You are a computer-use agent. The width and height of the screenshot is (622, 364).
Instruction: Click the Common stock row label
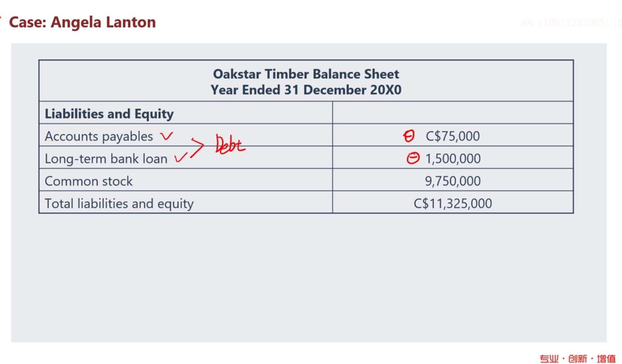point(88,181)
